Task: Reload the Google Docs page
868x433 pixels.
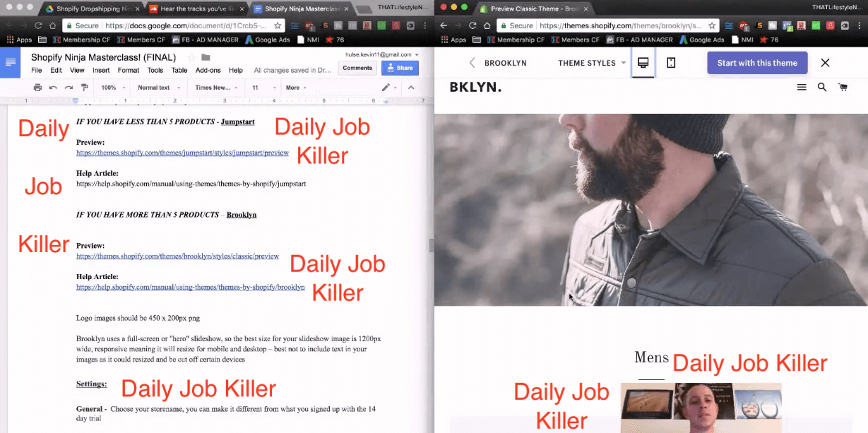Action: point(38,25)
